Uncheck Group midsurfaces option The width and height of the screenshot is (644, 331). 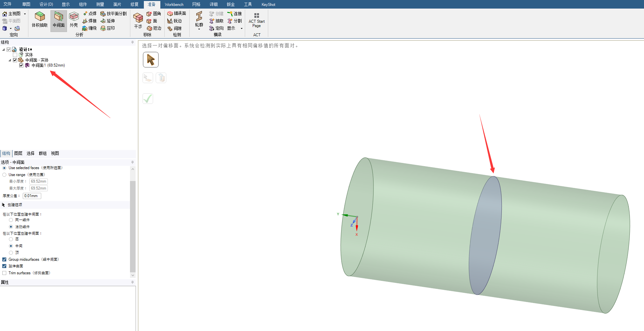(x=4, y=259)
